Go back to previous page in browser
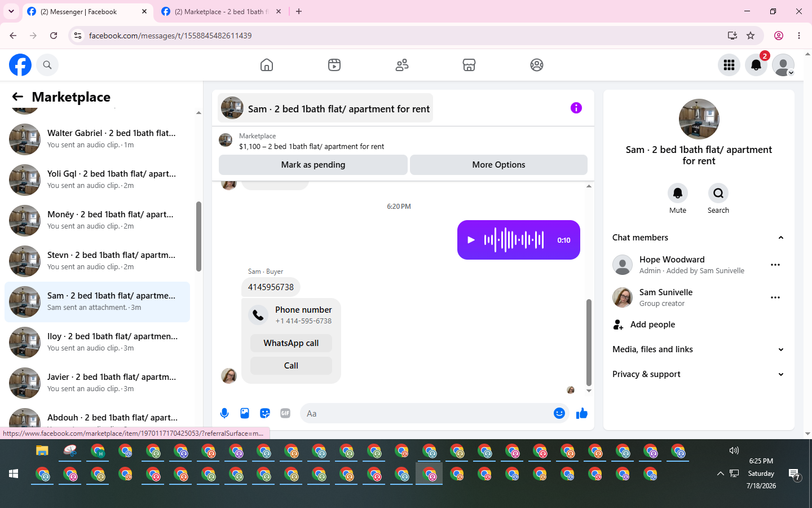Screen dimensions: 812x508 (13, 36)
